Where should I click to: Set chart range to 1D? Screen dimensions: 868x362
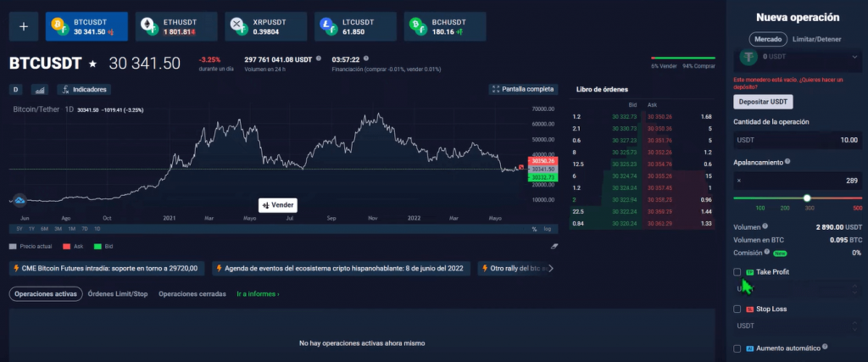97,229
